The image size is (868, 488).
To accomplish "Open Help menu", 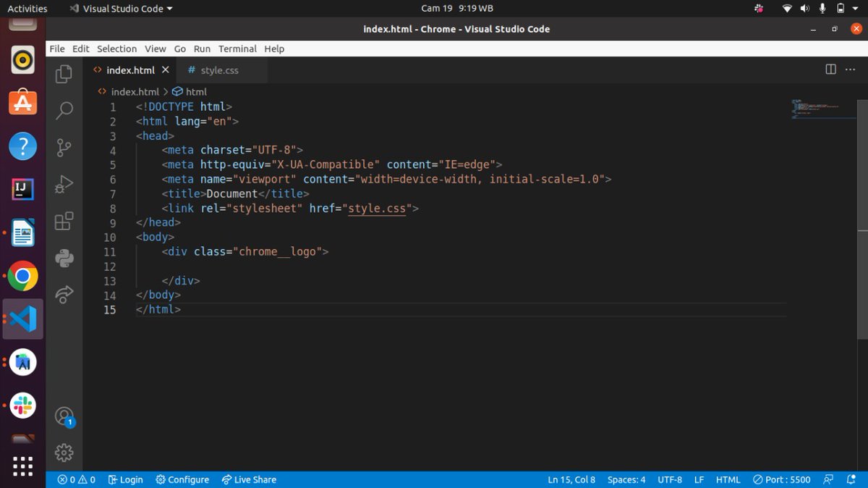I will [x=275, y=49].
